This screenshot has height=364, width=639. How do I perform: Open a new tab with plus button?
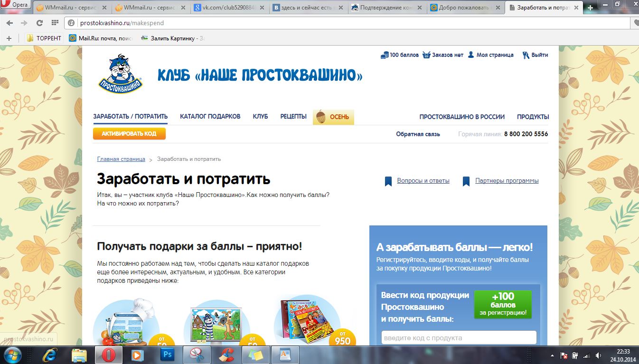[590, 8]
